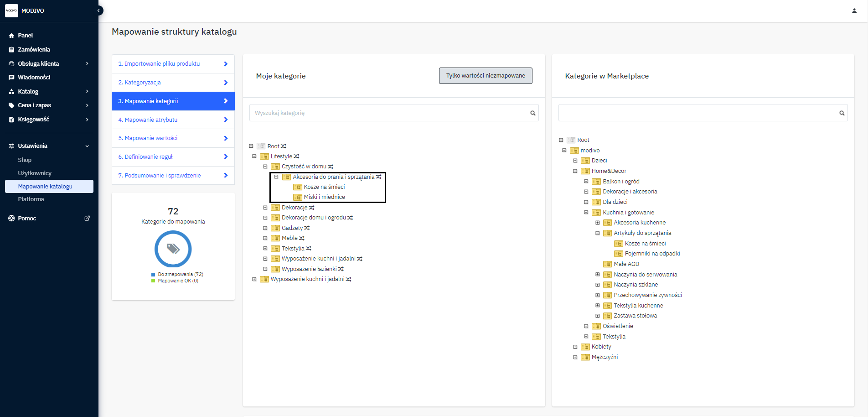Expand the Dekoracje tree node
Viewport: 868px width, 417px height.
[x=265, y=208]
